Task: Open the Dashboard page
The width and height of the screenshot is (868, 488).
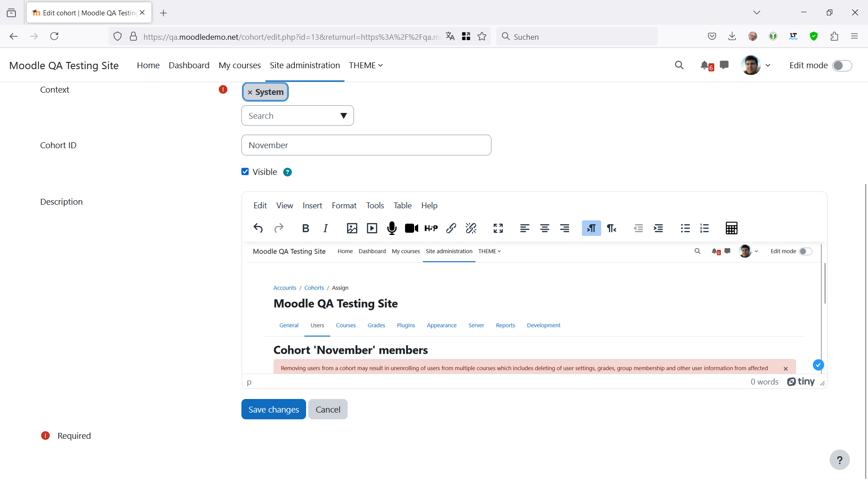Action: [x=189, y=66]
